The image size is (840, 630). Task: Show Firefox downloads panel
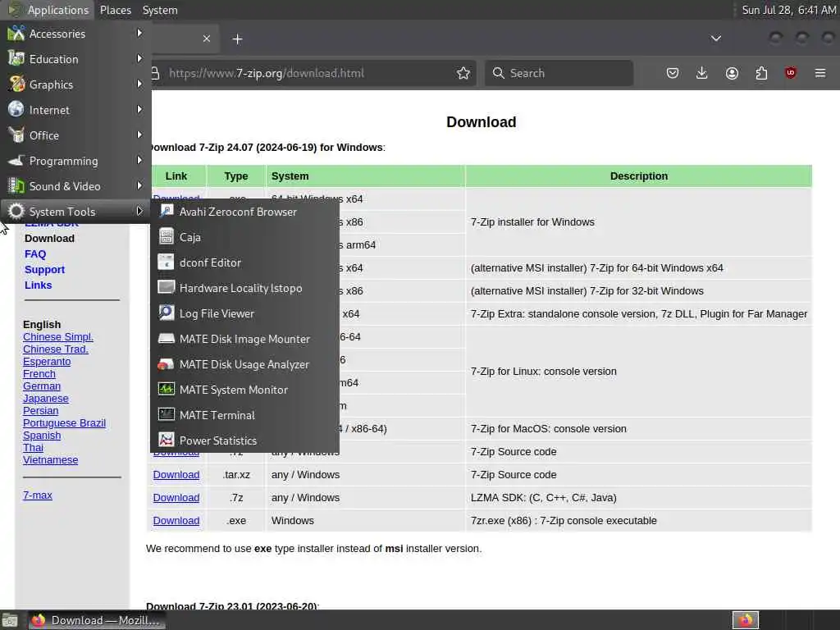[702, 73]
